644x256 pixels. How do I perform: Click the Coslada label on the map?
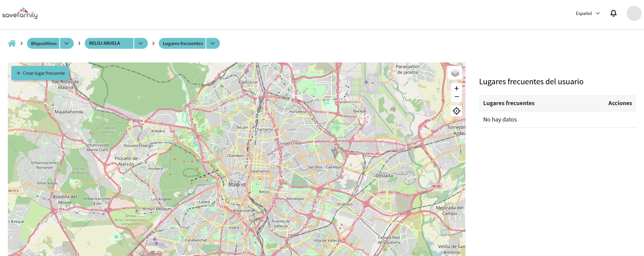click(384, 175)
